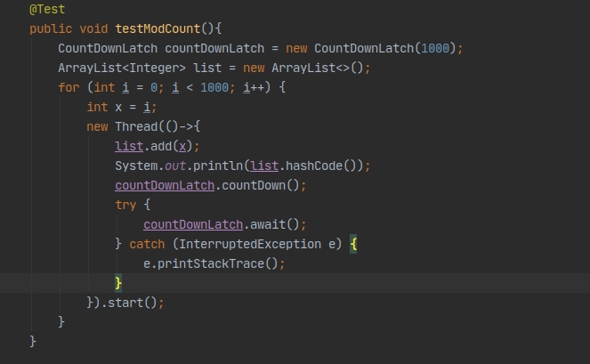Click list.add(x); statement
590x364 pixels.
coord(158,147)
